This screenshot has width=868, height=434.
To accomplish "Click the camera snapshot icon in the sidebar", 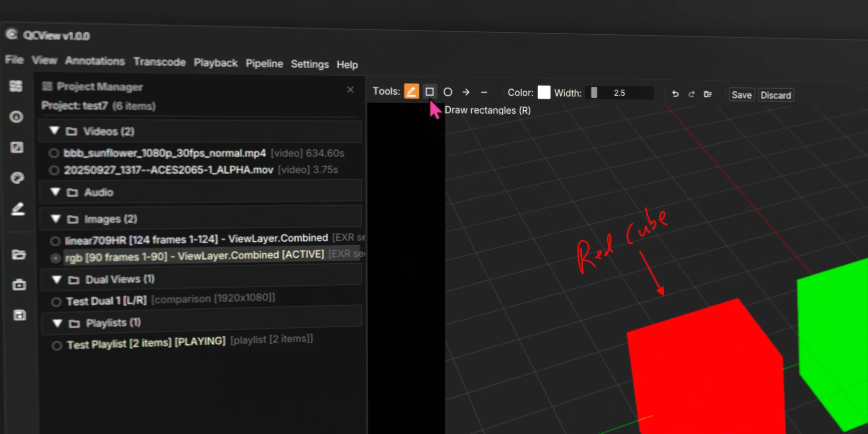I will pyautogui.click(x=19, y=285).
